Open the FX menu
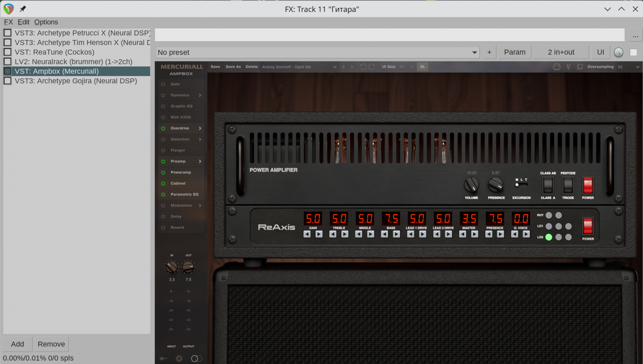643x364 pixels. coord(9,22)
